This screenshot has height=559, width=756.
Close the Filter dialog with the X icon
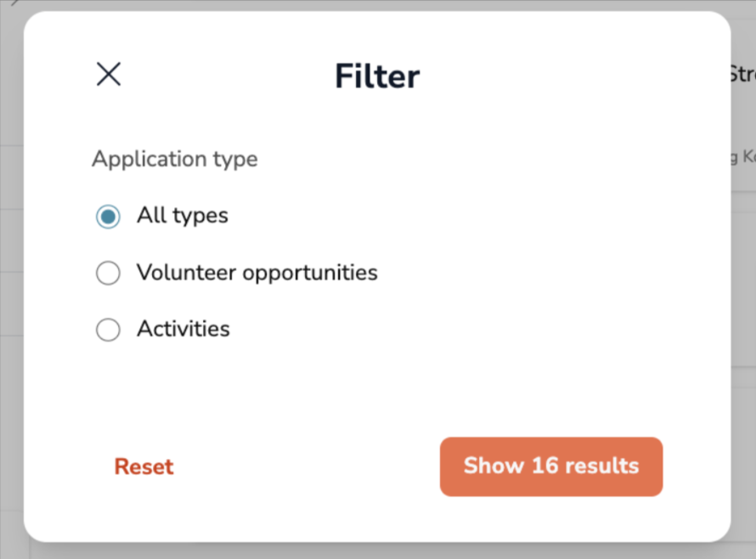pos(109,75)
